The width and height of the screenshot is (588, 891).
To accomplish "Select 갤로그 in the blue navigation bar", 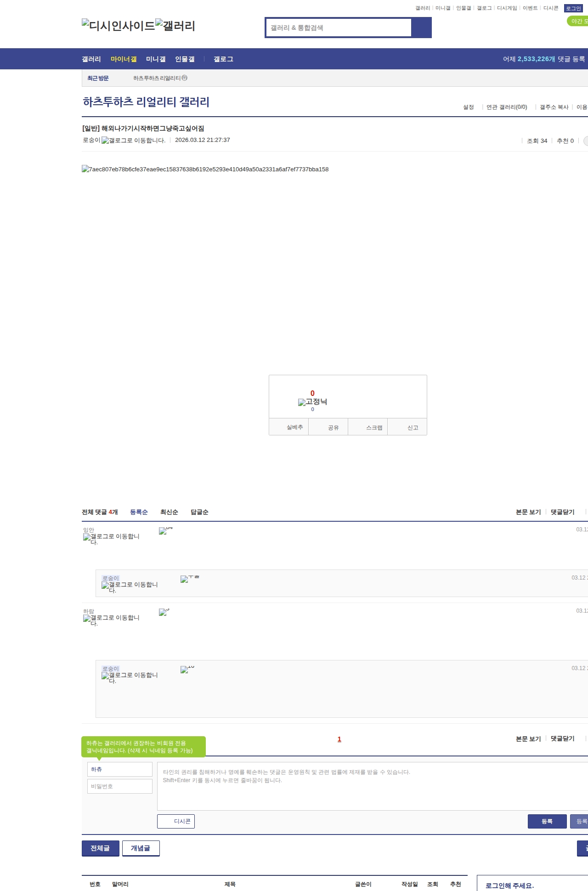I will pyautogui.click(x=223, y=59).
